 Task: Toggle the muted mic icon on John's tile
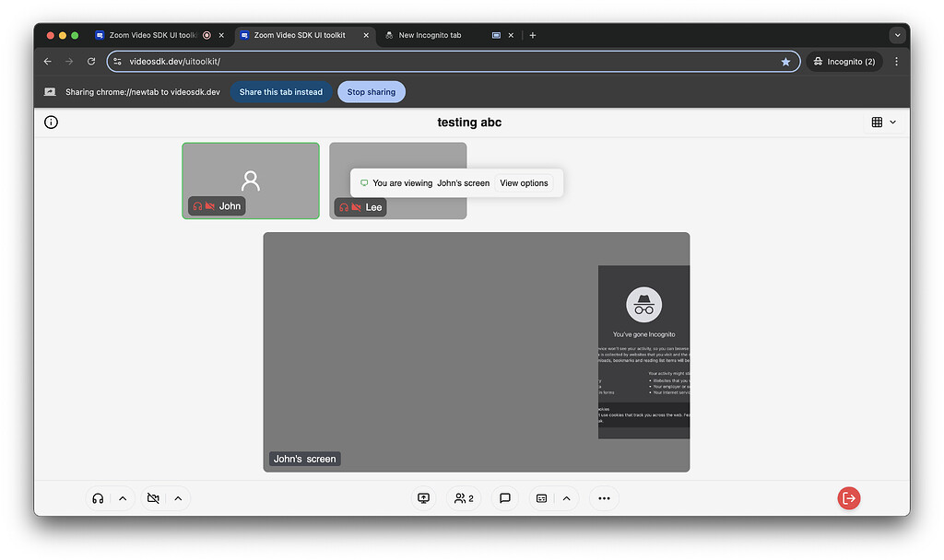point(199,205)
